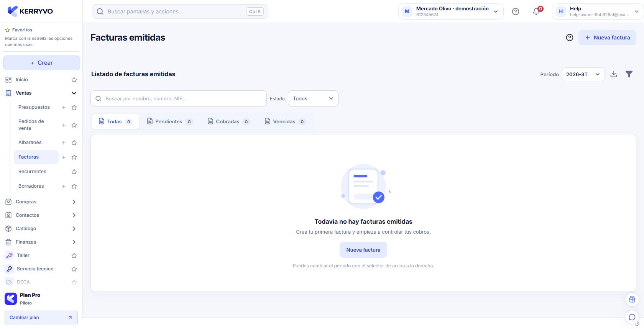
Task: Click Nueva factura in the empty state
Action: coord(363,250)
